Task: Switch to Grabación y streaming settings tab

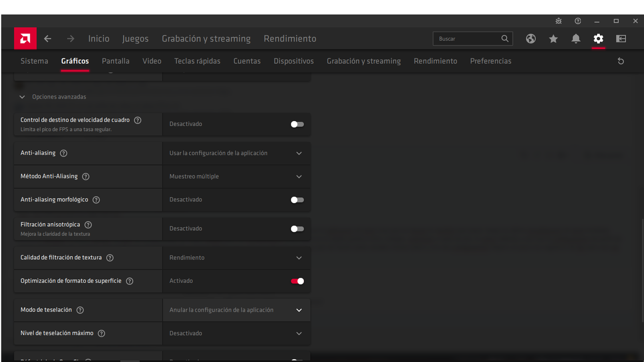Action: pyautogui.click(x=364, y=61)
